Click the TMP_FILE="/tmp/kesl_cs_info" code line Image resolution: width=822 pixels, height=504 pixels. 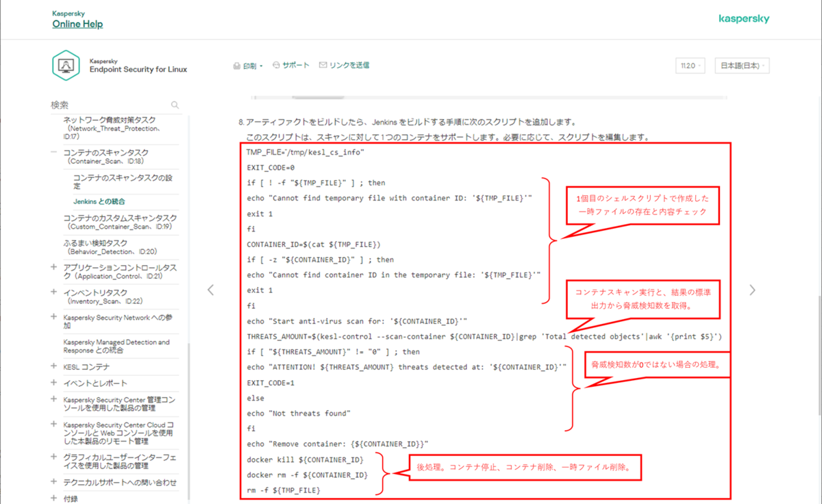306,152
